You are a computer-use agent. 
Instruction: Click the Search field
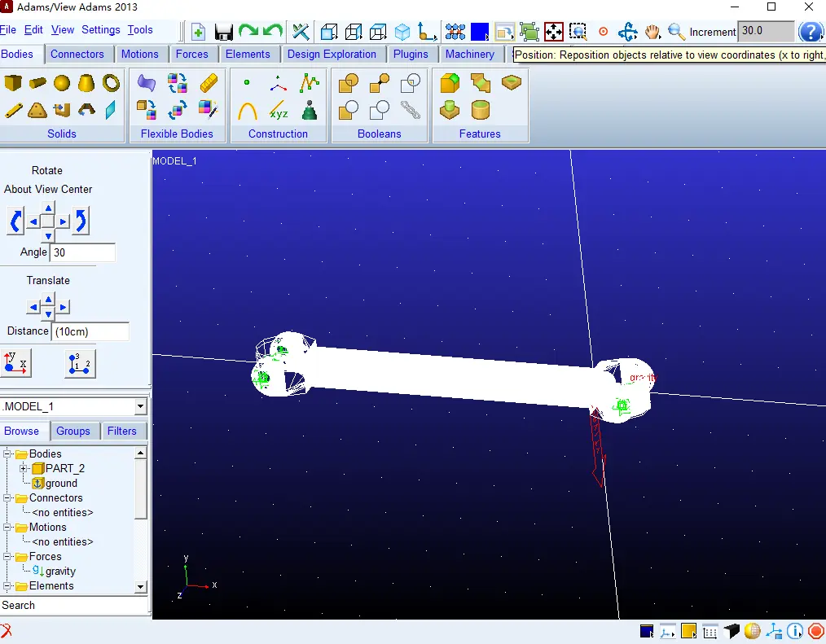[x=75, y=606]
